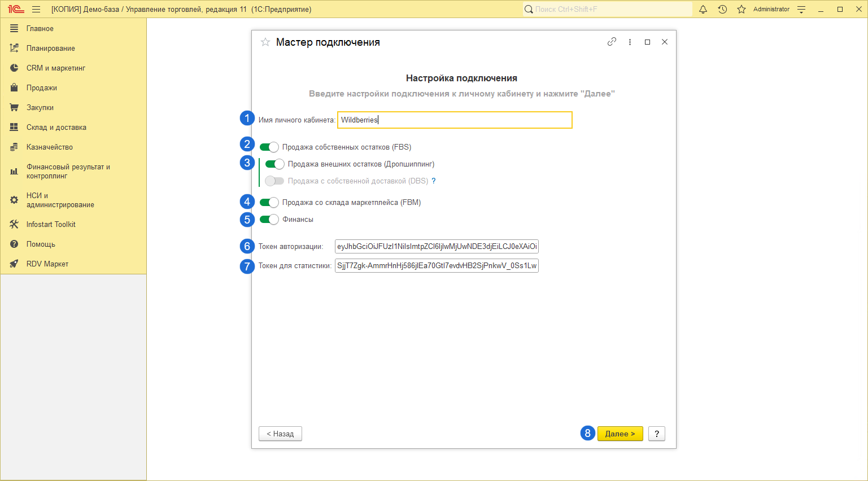Image resolution: width=868 pixels, height=481 pixels.
Task: Open the service settings icon beside Administrator
Action: (x=801, y=9)
